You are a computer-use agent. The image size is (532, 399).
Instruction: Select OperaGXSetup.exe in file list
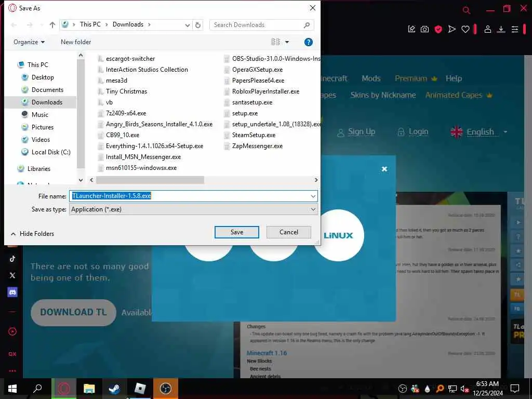click(x=257, y=70)
